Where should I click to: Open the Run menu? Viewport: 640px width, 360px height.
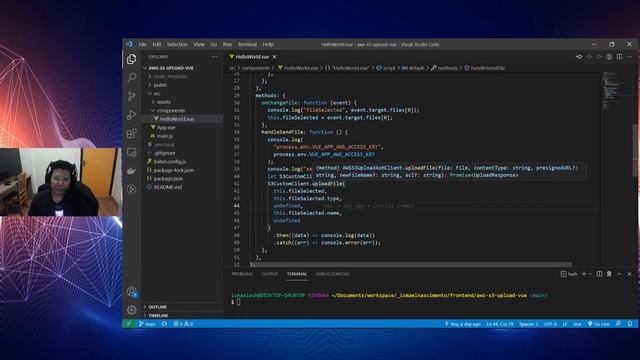[x=227, y=44]
